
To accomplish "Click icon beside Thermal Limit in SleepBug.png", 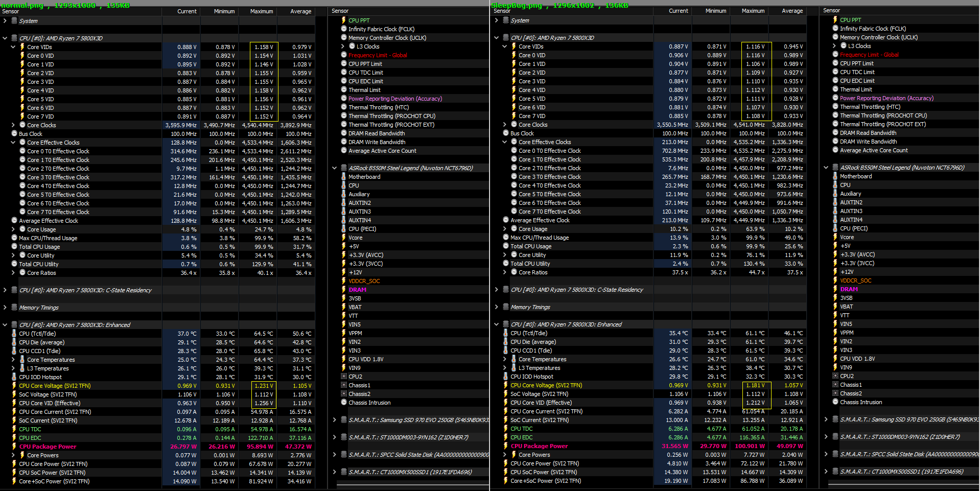I will pos(835,89).
